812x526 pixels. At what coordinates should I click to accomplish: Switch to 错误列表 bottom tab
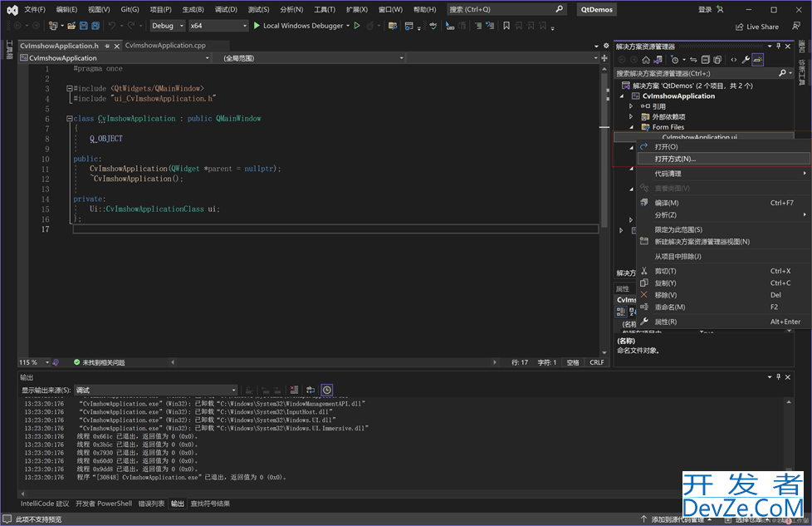tap(151, 504)
